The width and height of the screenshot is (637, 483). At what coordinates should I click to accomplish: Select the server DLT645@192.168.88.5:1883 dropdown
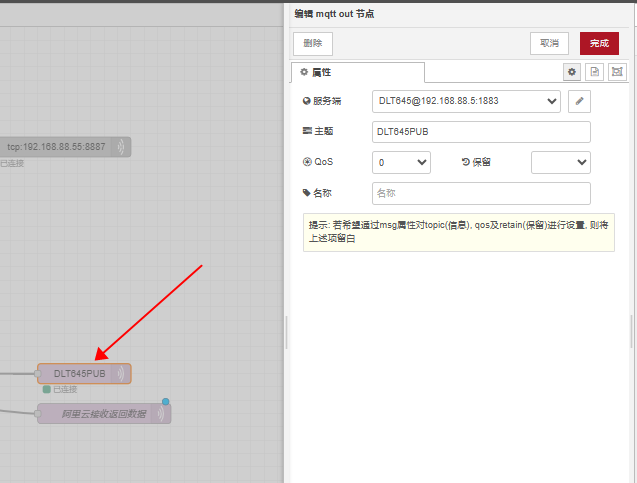(x=466, y=101)
